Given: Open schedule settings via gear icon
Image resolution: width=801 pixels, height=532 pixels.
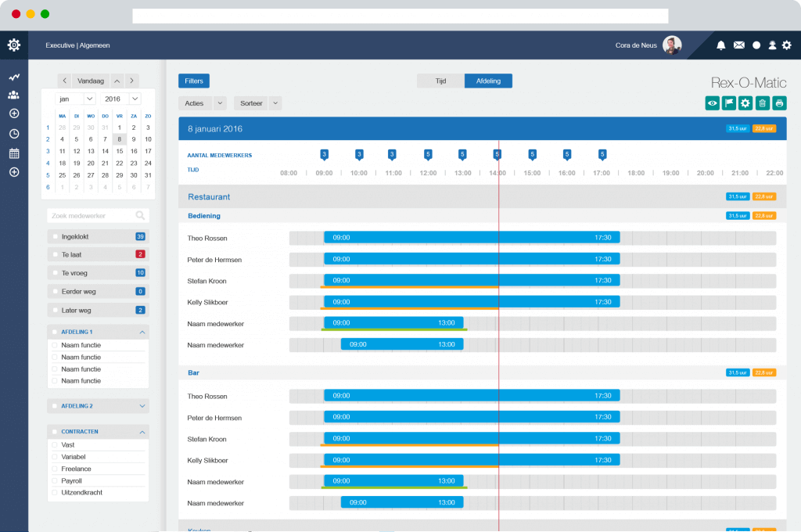Looking at the screenshot, I should (x=745, y=102).
